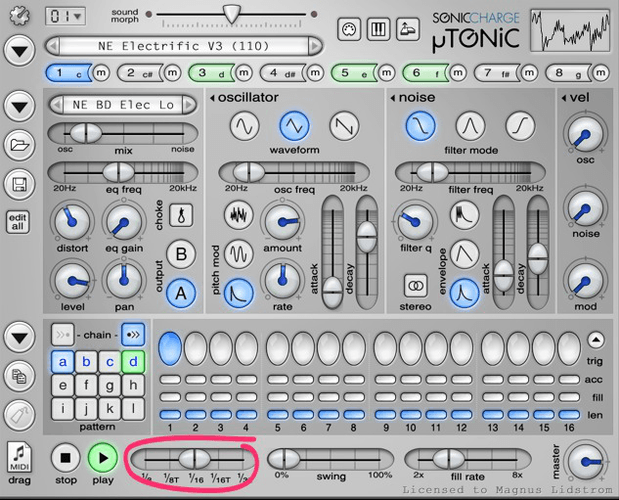Toggle length button for step 16

point(569,415)
